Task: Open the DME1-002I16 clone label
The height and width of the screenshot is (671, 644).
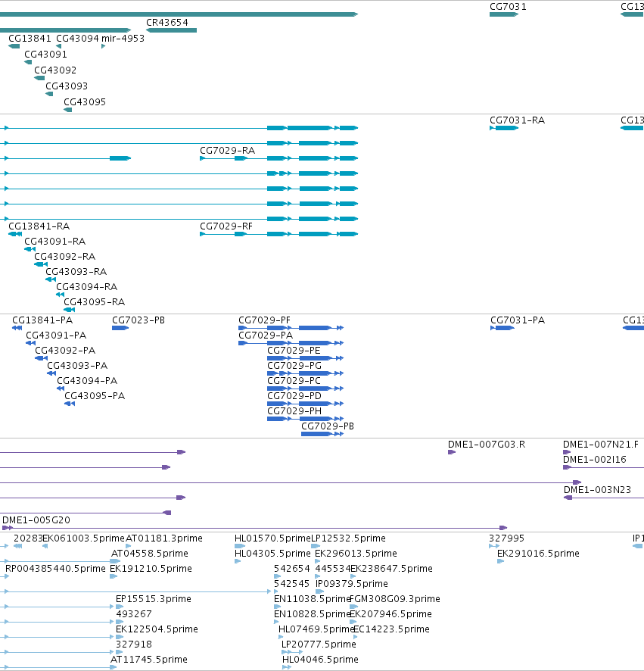Action: point(594,460)
